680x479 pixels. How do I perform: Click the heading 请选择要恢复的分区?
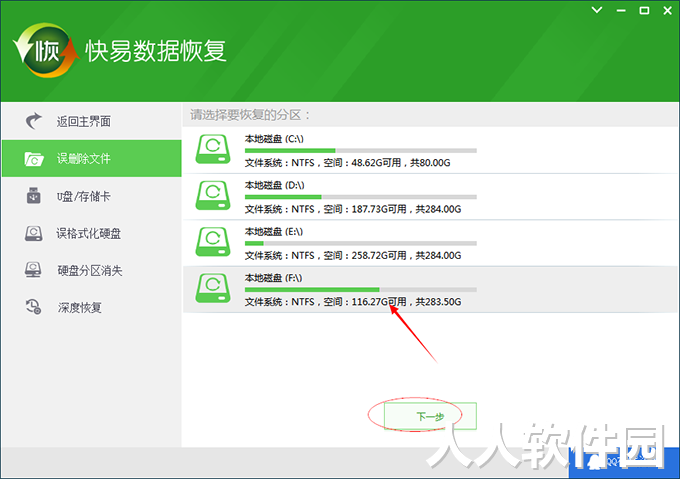(x=250, y=115)
